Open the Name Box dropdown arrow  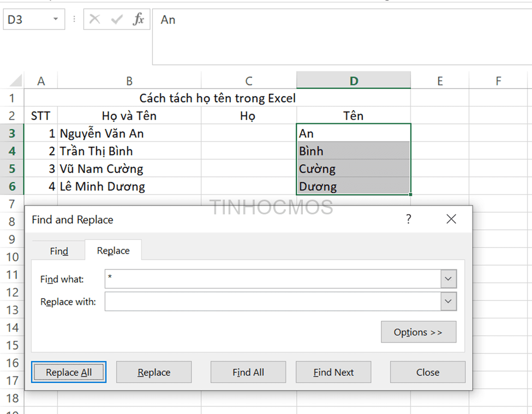coord(56,19)
